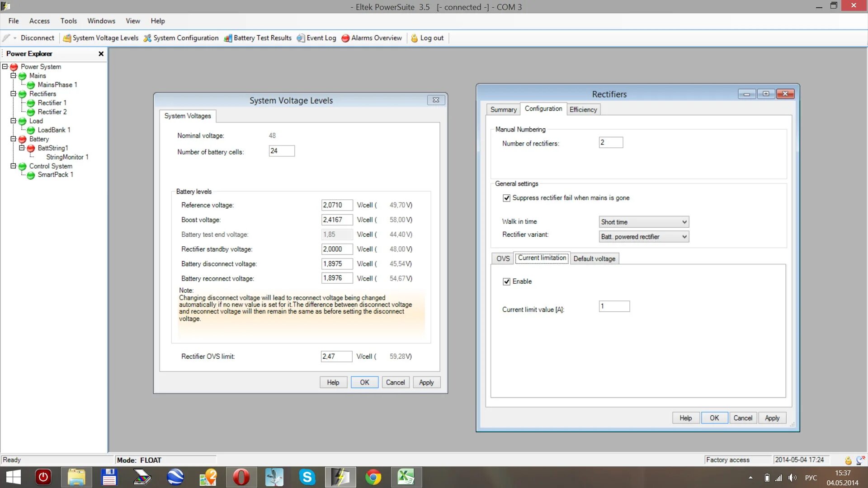Collapse the Power System tree node
The height and width of the screenshot is (488, 868).
click(x=5, y=66)
